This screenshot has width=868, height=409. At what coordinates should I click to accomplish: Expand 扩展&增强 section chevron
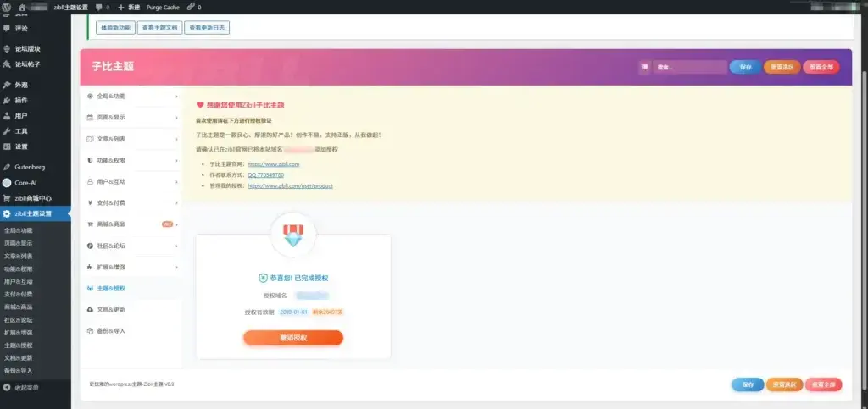point(176,267)
